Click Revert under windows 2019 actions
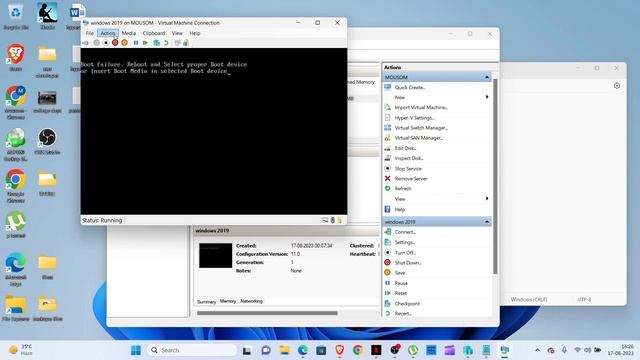The height and width of the screenshot is (360, 640). (403, 313)
